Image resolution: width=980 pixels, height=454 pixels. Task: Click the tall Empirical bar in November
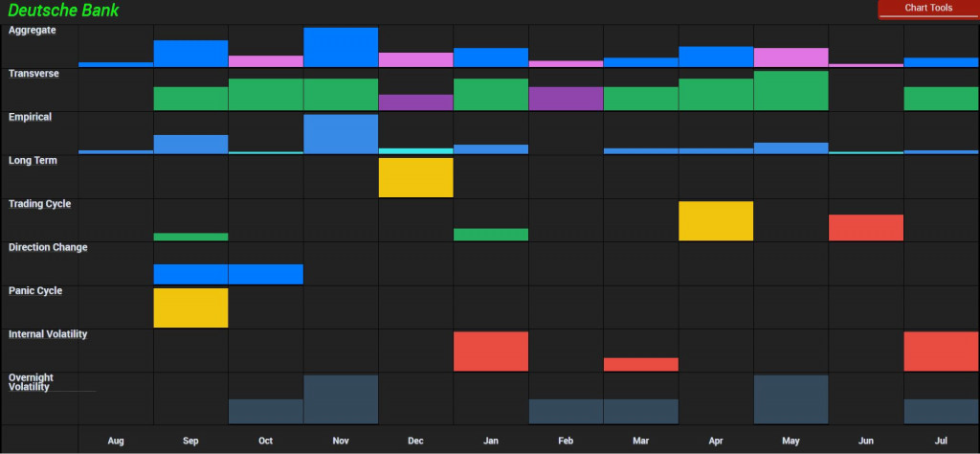341,134
